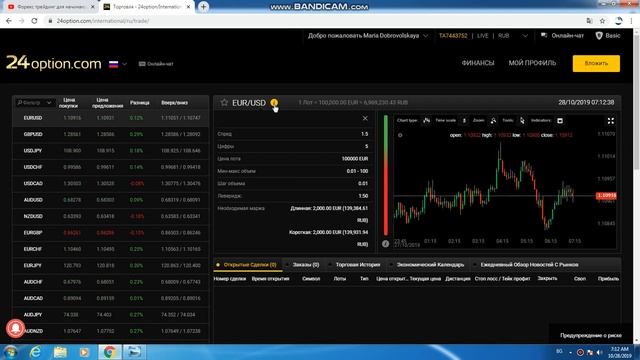Screen dimensions: 640x360
Task: Switch to Экономический Календарь tab
Action: coord(430,265)
